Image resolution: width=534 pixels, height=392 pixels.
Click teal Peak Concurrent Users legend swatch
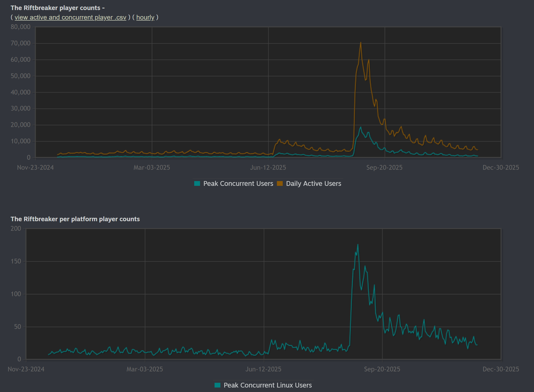coord(197,183)
